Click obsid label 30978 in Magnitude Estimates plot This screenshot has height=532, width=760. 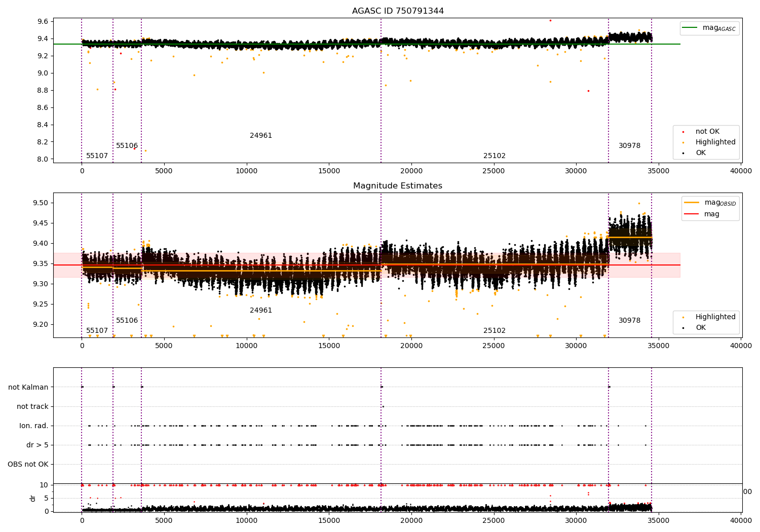(630, 321)
